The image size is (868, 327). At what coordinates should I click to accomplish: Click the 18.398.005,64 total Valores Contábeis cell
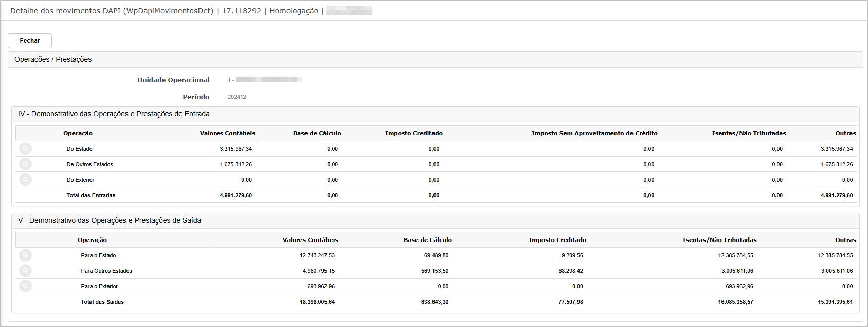point(317,302)
